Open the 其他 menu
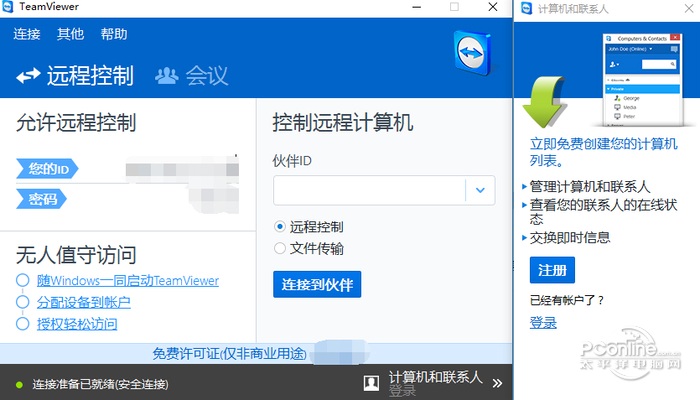The height and width of the screenshot is (400, 700). click(71, 34)
